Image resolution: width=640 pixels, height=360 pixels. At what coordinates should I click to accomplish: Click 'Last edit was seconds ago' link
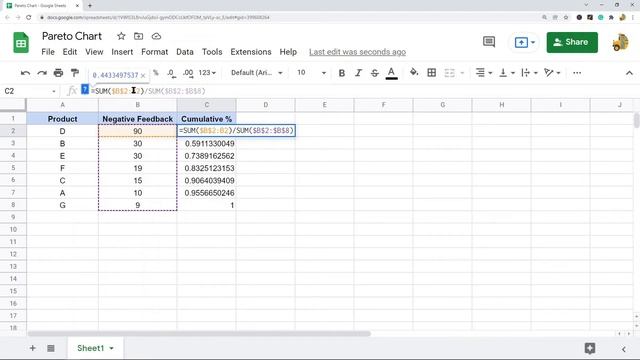[357, 52]
